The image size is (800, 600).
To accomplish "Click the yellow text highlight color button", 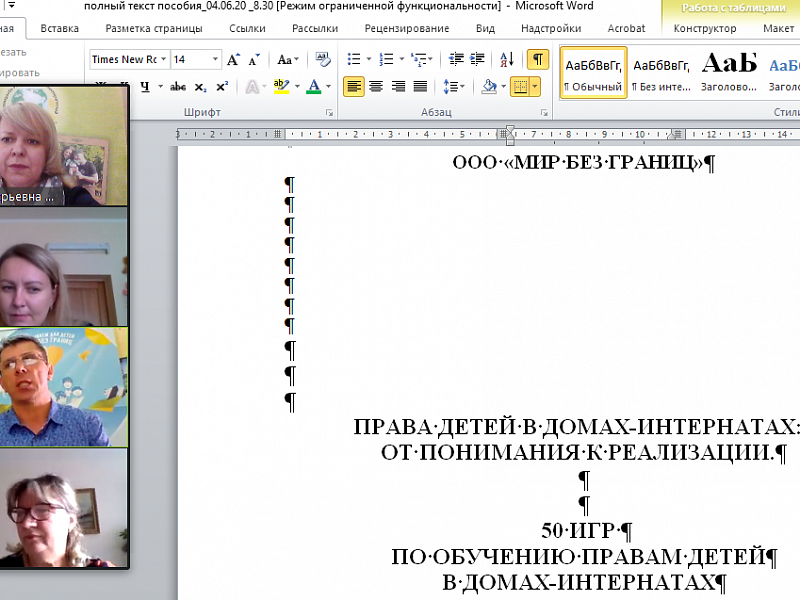I will click(281, 87).
